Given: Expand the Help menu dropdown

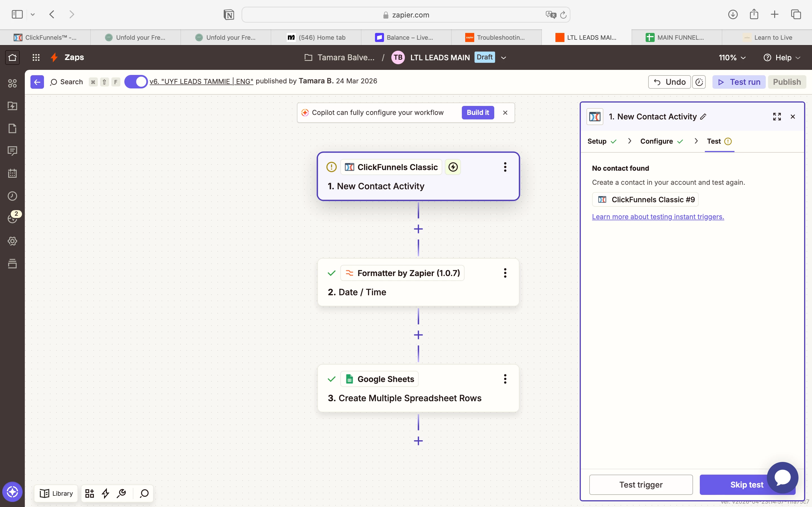Looking at the screenshot, I should click(x=782, y=58).
